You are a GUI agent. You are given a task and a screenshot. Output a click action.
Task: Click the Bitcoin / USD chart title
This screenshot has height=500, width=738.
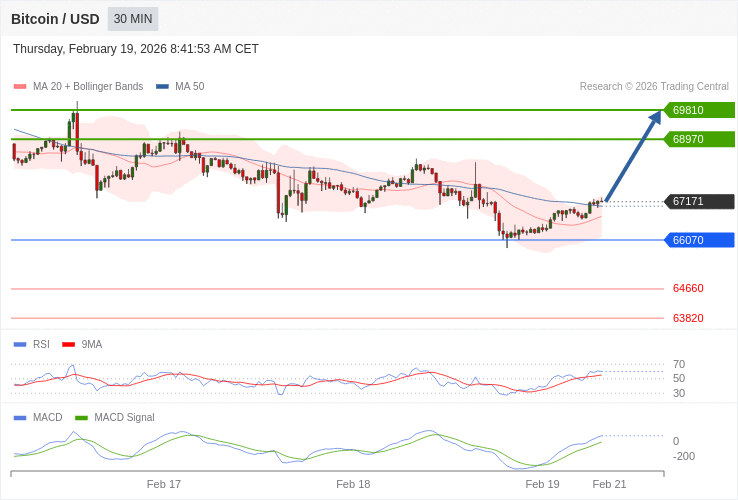click(55, 19)
